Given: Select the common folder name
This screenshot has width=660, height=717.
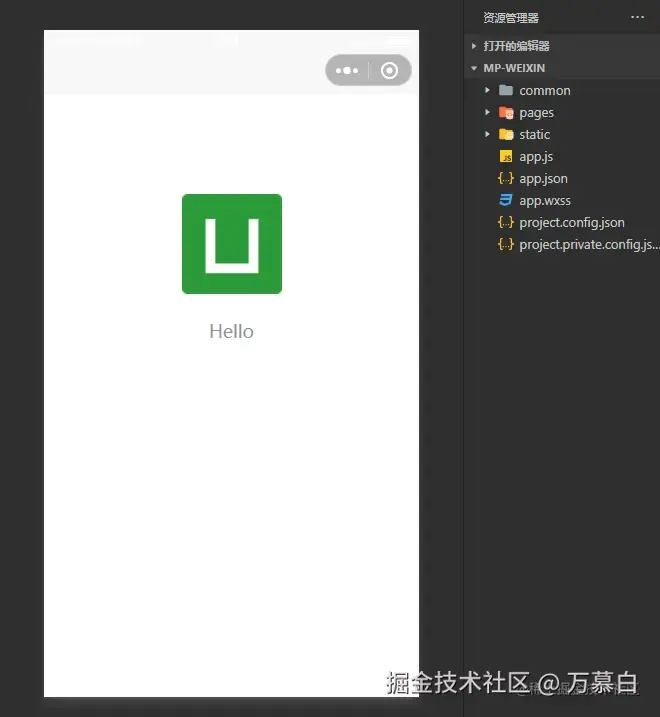Looking at the screenshot, I should point(545,91).
